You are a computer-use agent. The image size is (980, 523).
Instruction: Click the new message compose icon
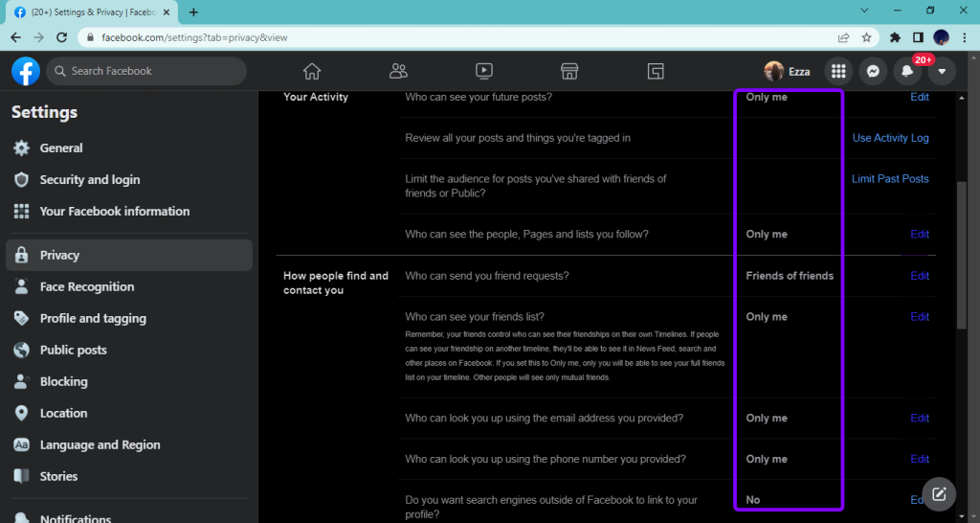pos(939,494)
